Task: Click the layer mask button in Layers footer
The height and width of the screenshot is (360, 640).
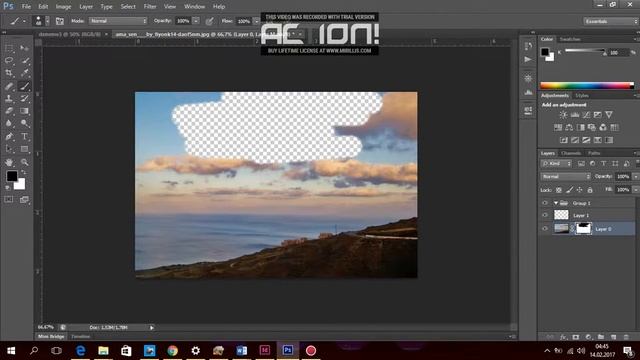Action: click(x=576, y=337)
